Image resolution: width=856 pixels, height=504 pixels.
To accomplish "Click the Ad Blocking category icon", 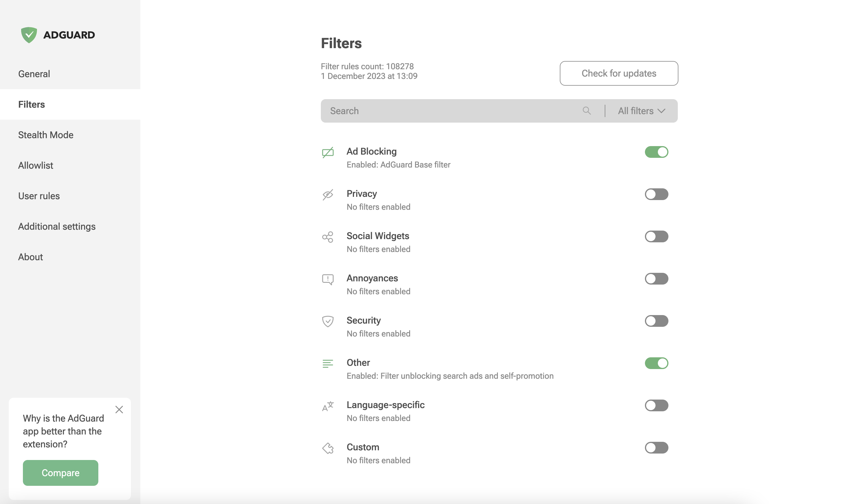I will (x=328, y=152).
